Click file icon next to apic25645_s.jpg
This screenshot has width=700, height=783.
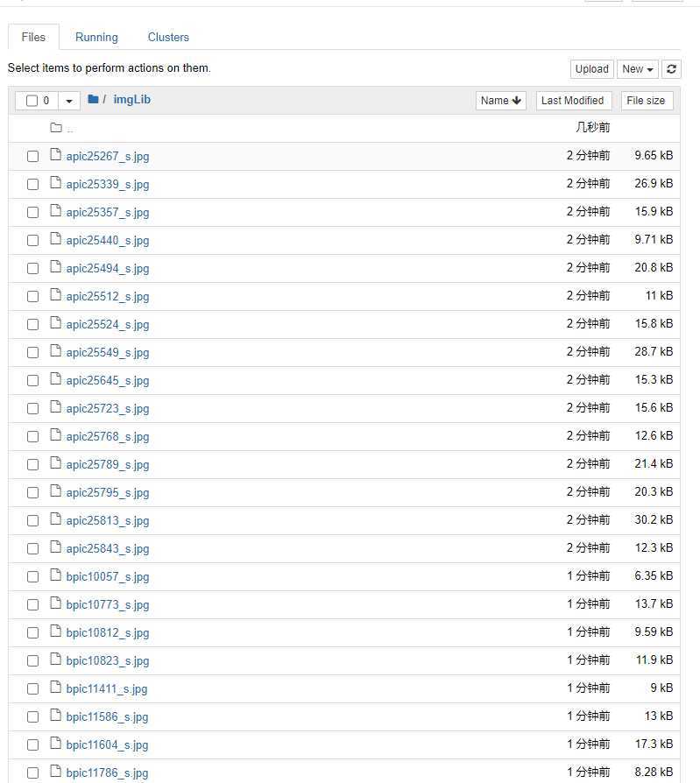(55, 378)
